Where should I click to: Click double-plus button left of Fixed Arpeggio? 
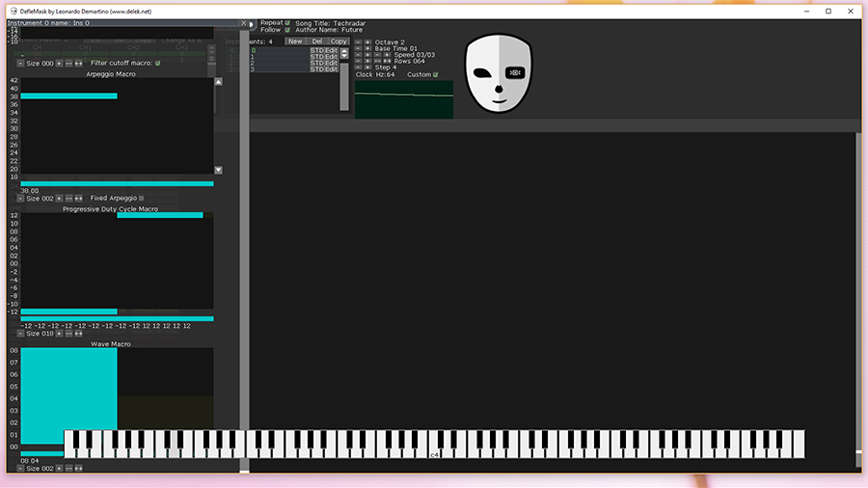79,198
